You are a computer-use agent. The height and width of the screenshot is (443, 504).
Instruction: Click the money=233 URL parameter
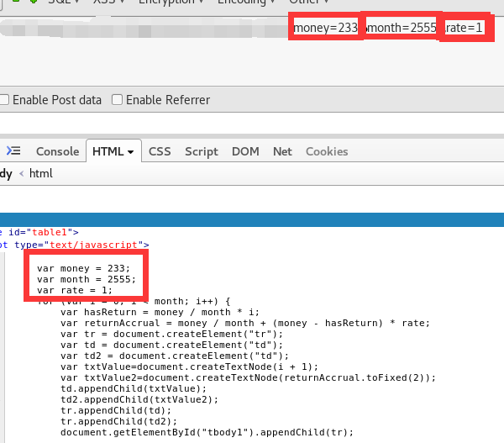pyautogui.click(x=325, y=29)
